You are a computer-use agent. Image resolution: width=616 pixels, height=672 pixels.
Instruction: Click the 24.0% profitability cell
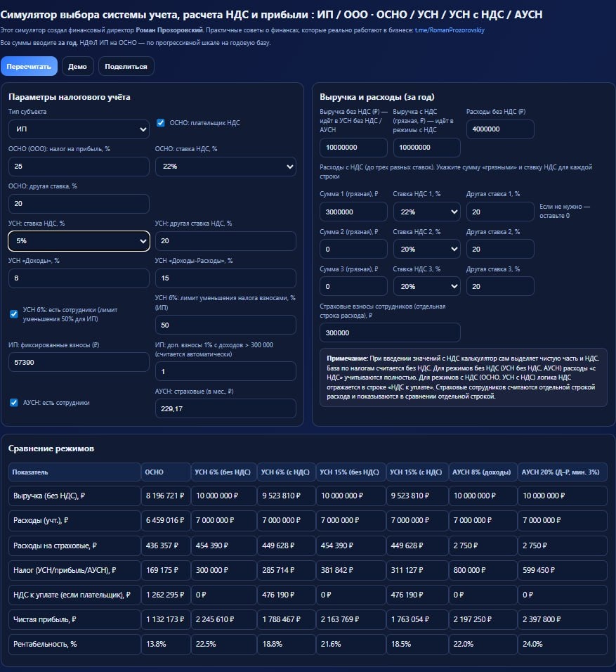click(562, 644)
